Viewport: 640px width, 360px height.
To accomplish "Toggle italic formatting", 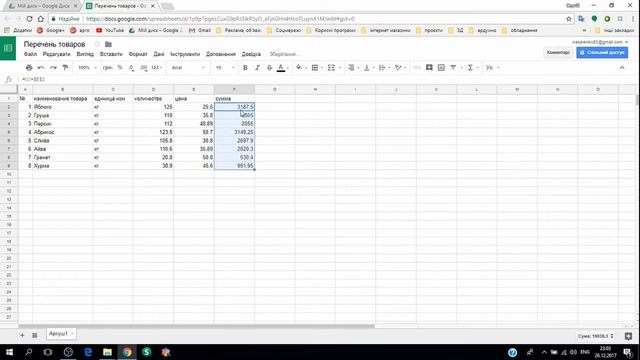I will click(257, 68).
